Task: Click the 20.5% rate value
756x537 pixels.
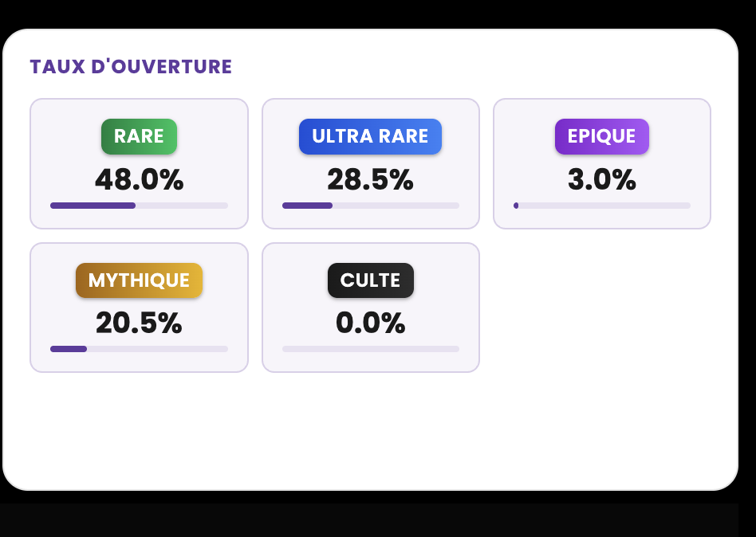Action: click(139, 323)
